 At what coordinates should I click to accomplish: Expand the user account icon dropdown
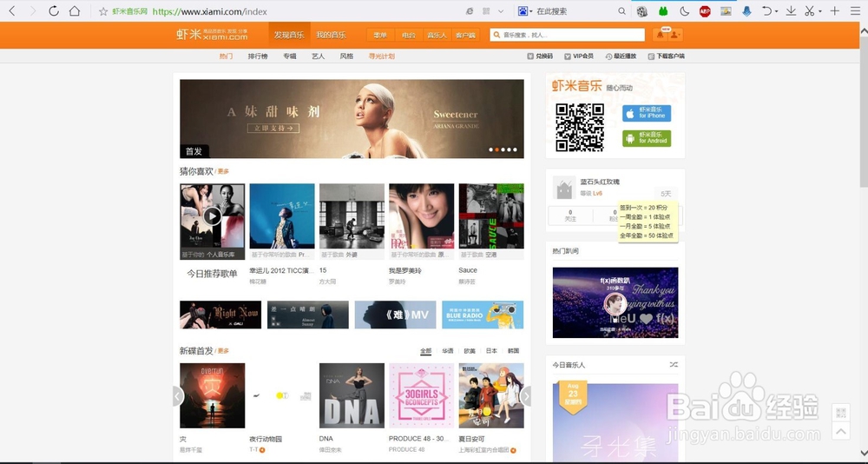click(x=675, y=35)
